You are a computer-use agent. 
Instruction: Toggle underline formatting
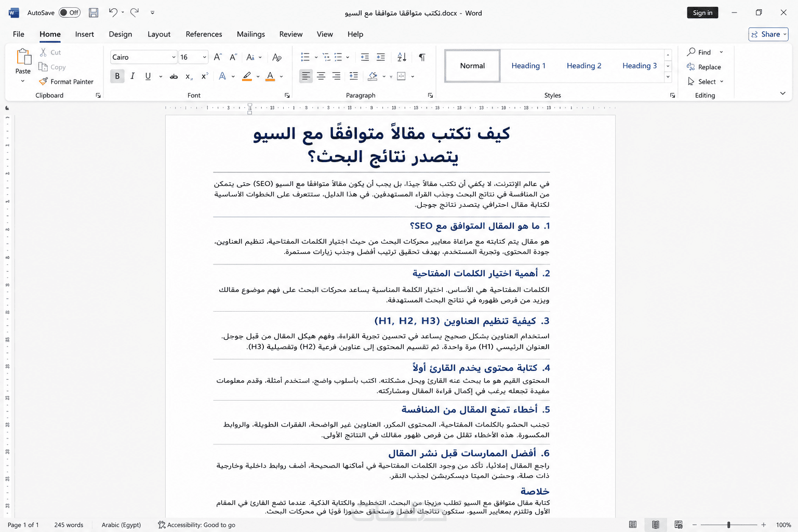pyautogui.click(x=148, y=76)
